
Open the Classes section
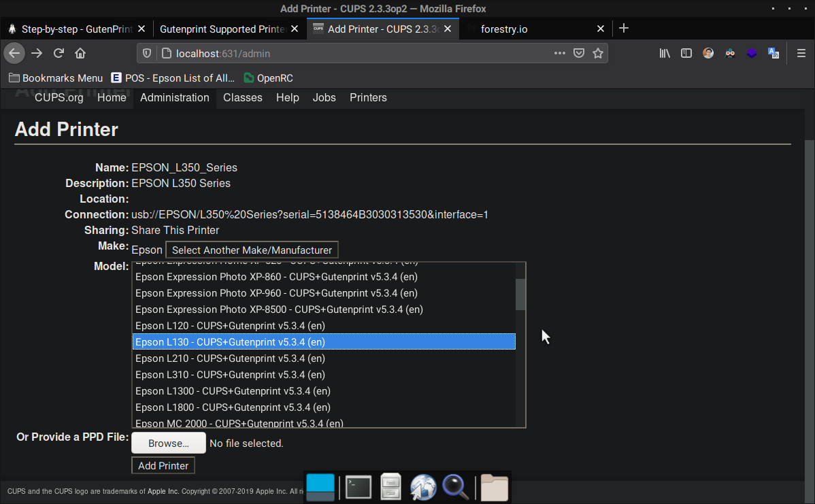[243, 98]
